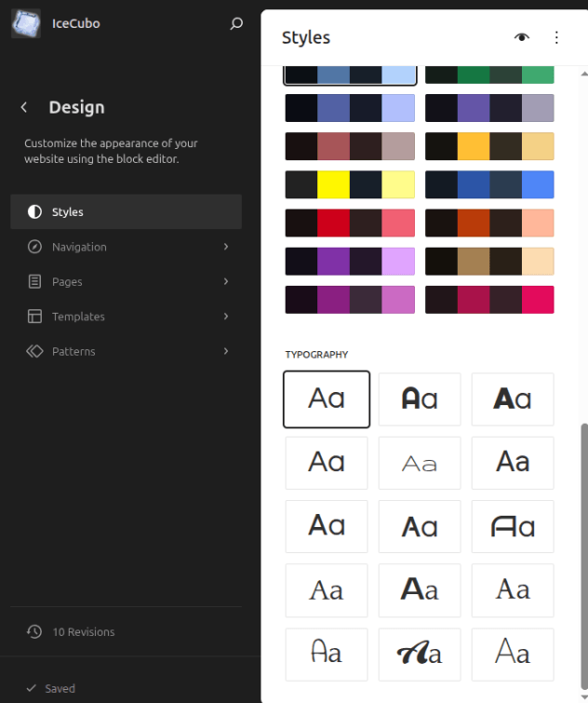Click the Navigation compass icon
Screen dimensions: 588x703
click(x=34, y=247)
